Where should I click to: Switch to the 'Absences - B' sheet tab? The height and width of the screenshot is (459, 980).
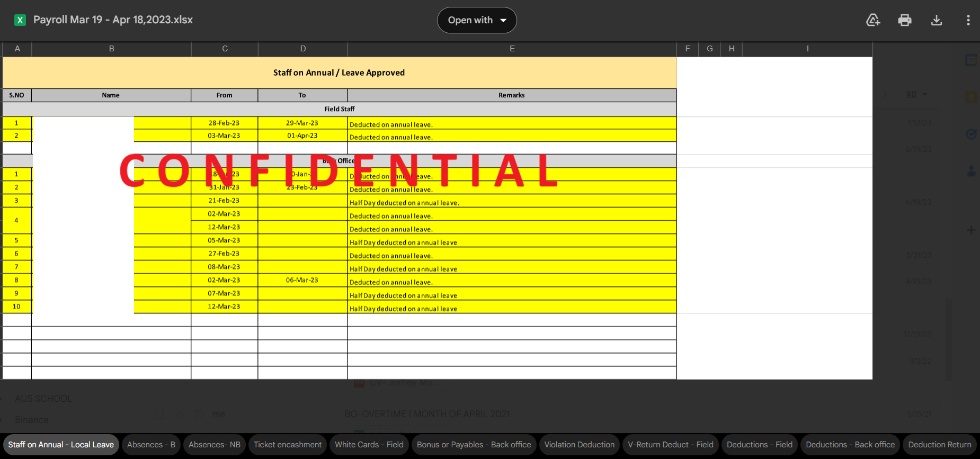pyautogui.click(x=151, y=445)
